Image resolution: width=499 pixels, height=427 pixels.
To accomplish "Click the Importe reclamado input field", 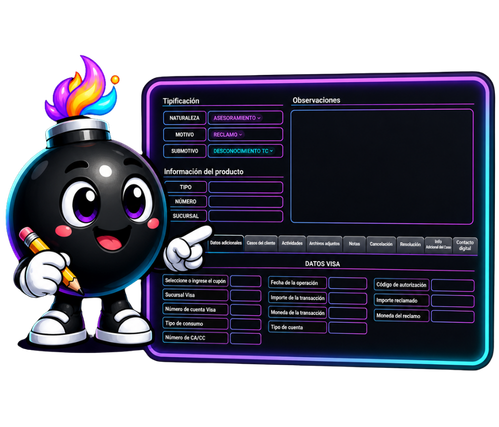I will click(x=453, y=301).
